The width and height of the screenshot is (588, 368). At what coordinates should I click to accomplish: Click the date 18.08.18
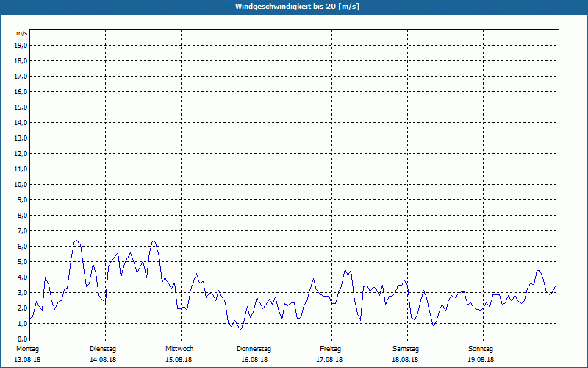405,360
